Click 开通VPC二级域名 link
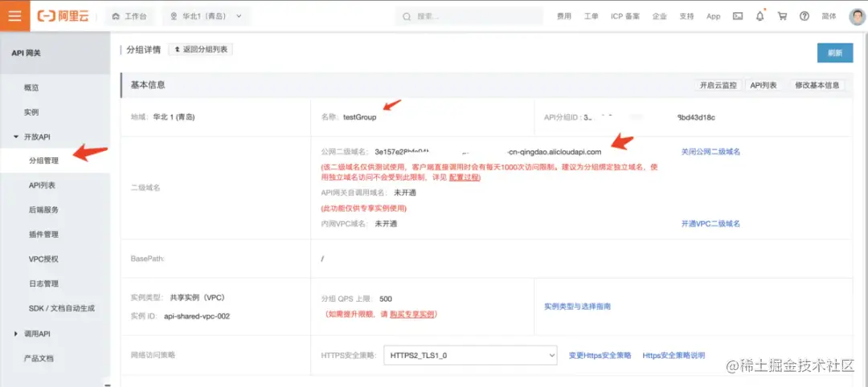 pos(710,224)
